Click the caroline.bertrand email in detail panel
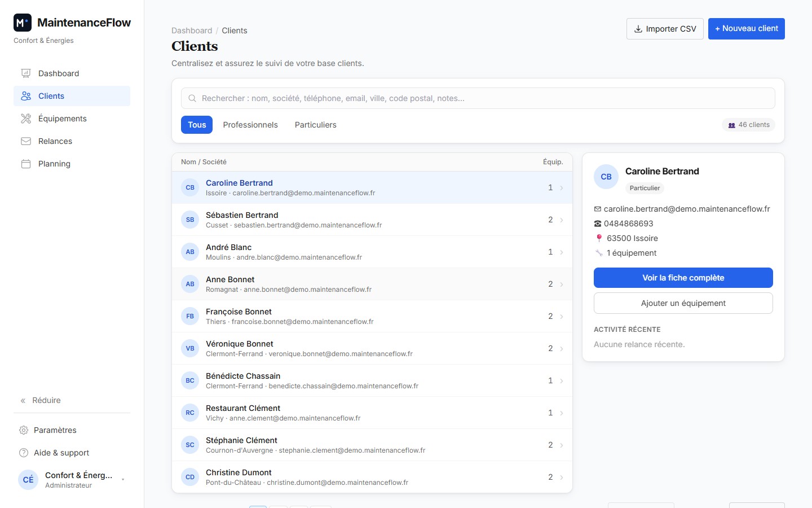Viewport: 812px width, 508px height. 687,209
